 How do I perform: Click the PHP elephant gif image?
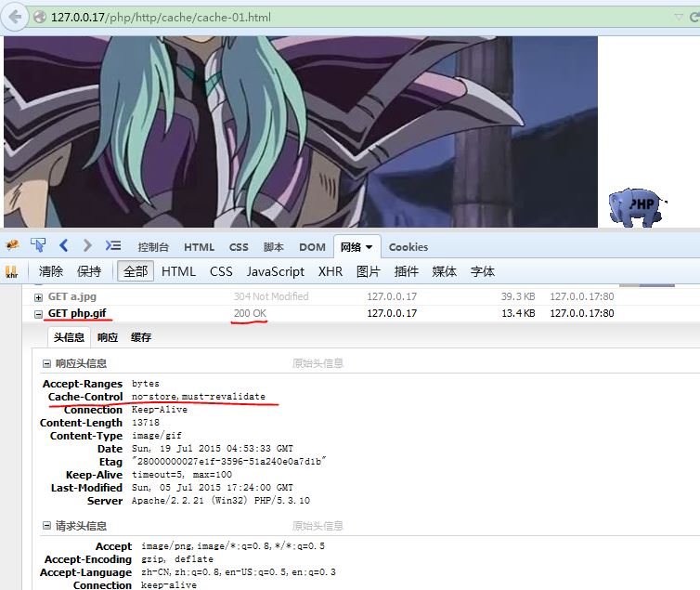point(638,207)
